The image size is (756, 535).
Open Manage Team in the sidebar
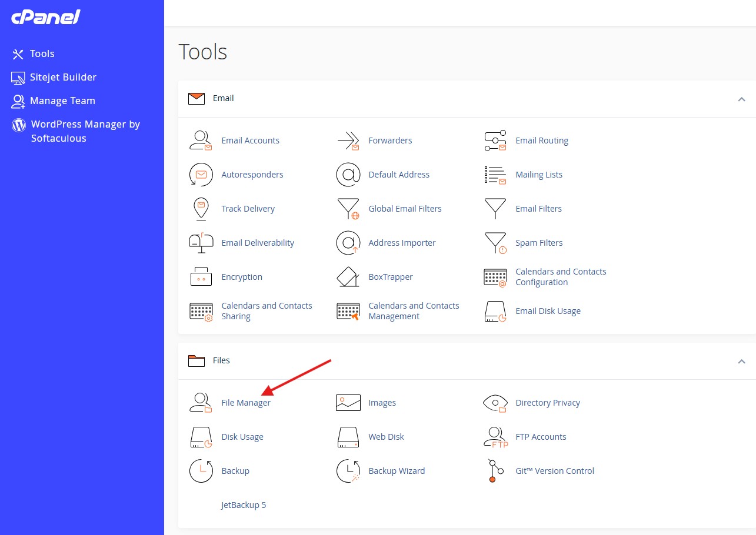point(53,101)
